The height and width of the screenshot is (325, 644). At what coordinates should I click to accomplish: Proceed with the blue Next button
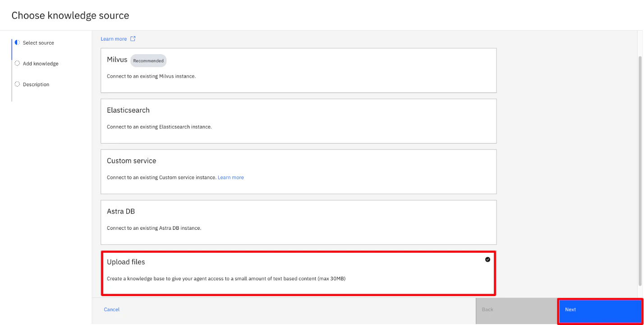tap(600, 311)
